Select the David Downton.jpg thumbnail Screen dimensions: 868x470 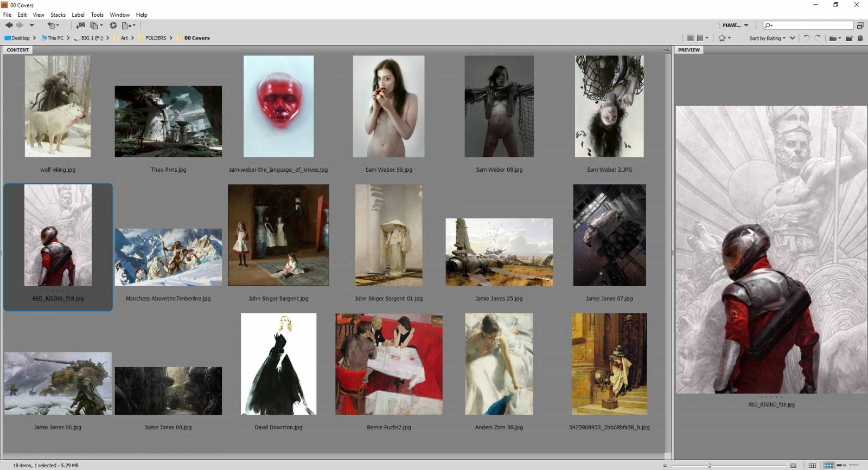click(278, 364)
